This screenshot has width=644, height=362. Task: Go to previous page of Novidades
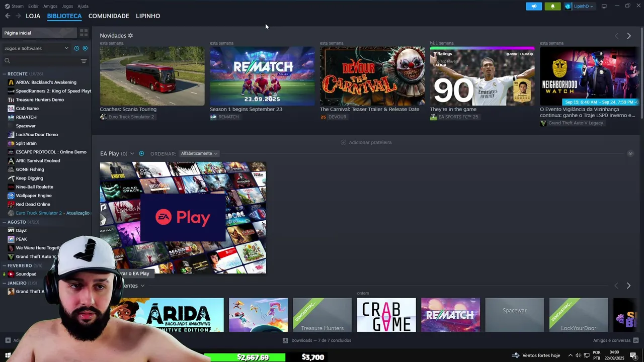tap(616, 36)
